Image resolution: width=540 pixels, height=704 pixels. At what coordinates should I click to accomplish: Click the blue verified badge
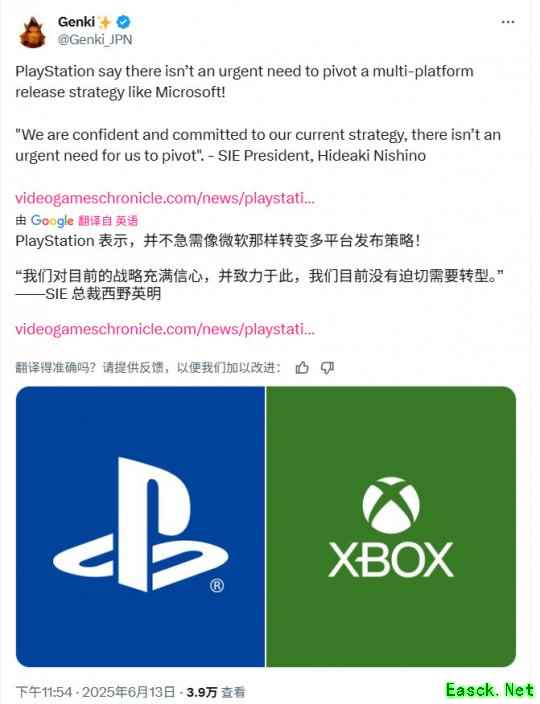(123, 22)
